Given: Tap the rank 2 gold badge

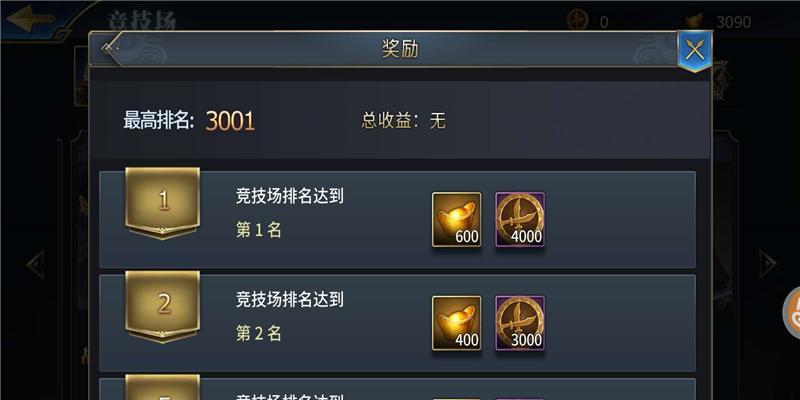Looking at the screenshot, I should 163,307.
